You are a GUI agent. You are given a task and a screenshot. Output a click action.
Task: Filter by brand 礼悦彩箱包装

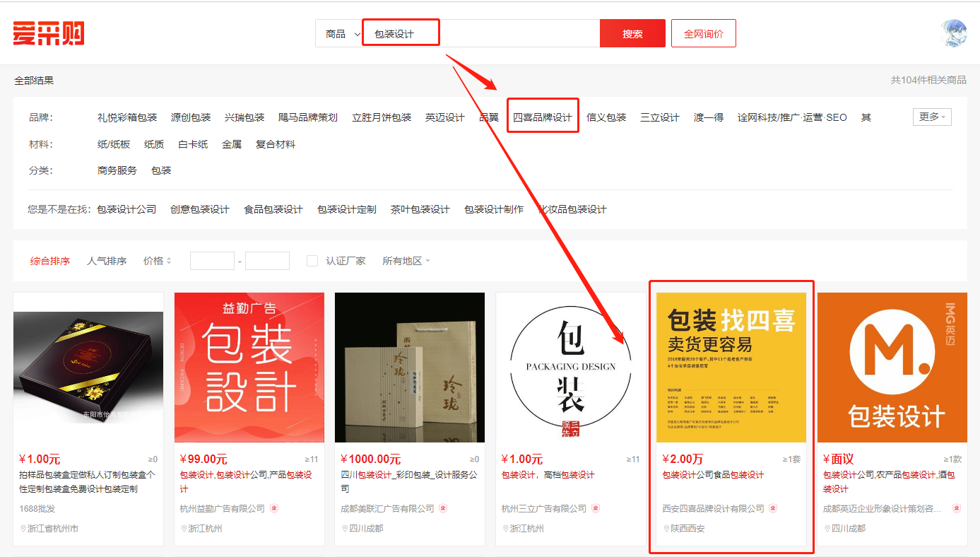click(x=127, y=117)
